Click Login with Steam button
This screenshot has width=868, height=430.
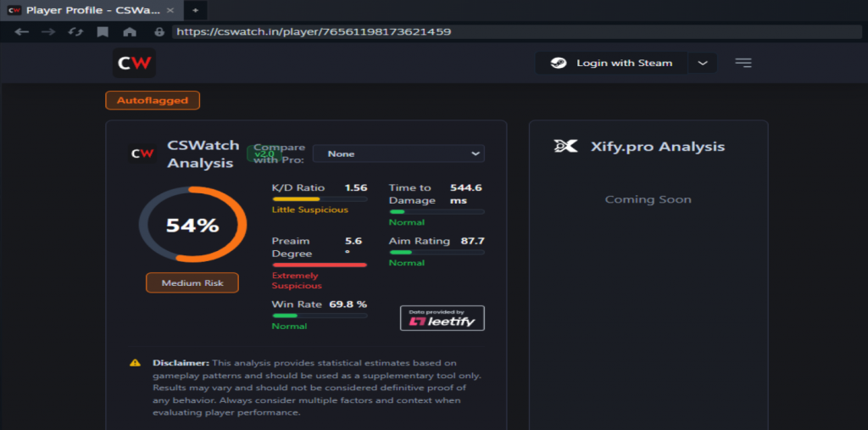click(x=611, y=63)
